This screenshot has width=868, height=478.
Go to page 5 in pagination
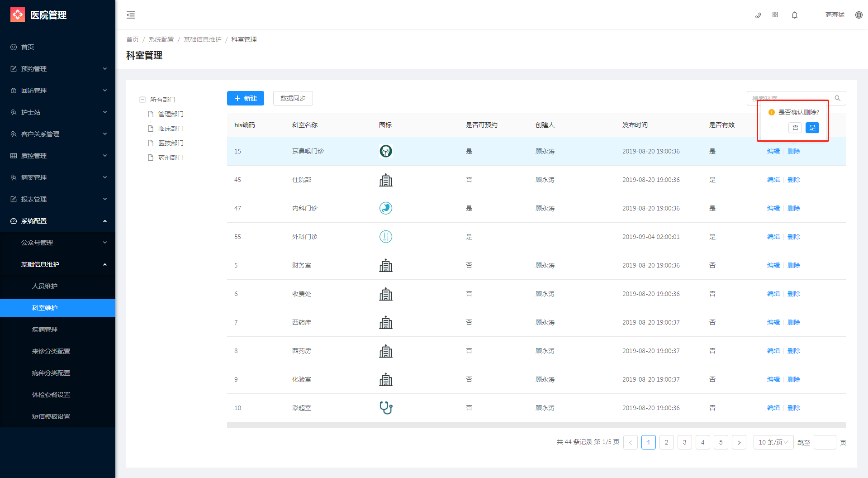click(721, 442)
